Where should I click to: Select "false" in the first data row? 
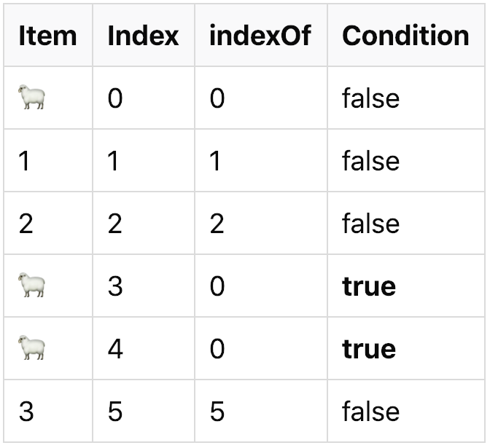[x=370, y=98]
